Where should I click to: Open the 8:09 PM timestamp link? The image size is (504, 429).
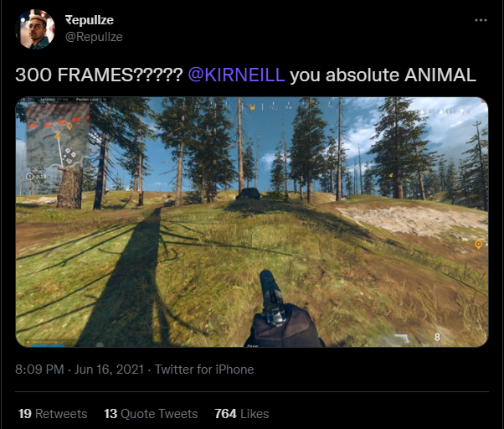39,370
